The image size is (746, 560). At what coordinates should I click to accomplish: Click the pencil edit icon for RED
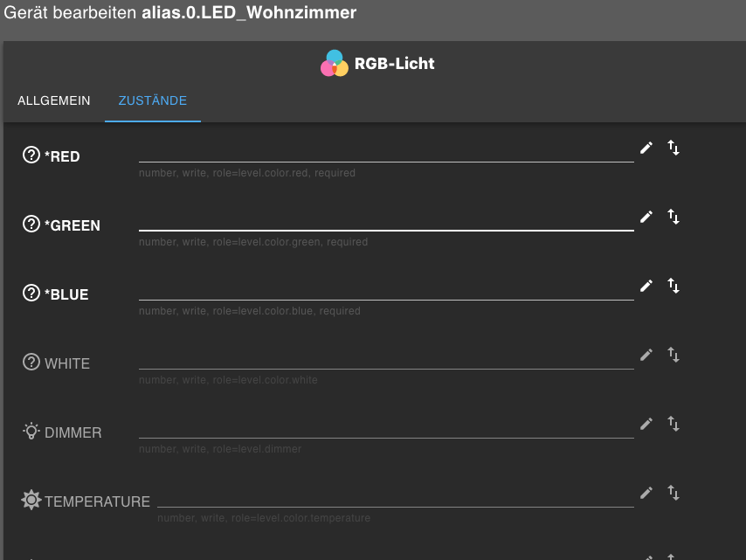click(x=646, y=148)
